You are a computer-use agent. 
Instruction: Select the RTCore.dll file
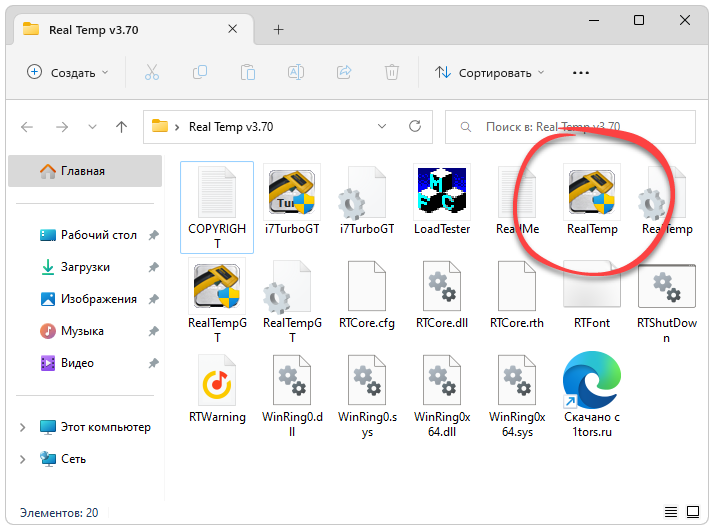(442, 295)
